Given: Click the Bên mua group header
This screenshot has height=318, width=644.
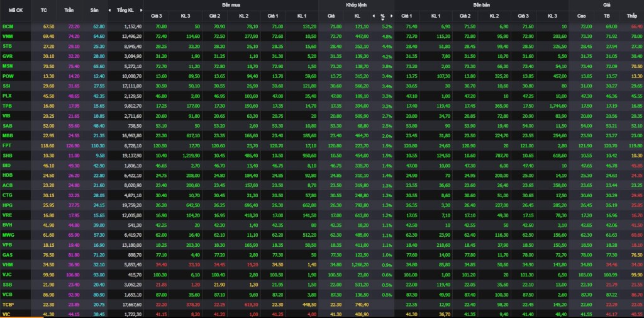Looking at the screenshot, I should click(231, 5).
